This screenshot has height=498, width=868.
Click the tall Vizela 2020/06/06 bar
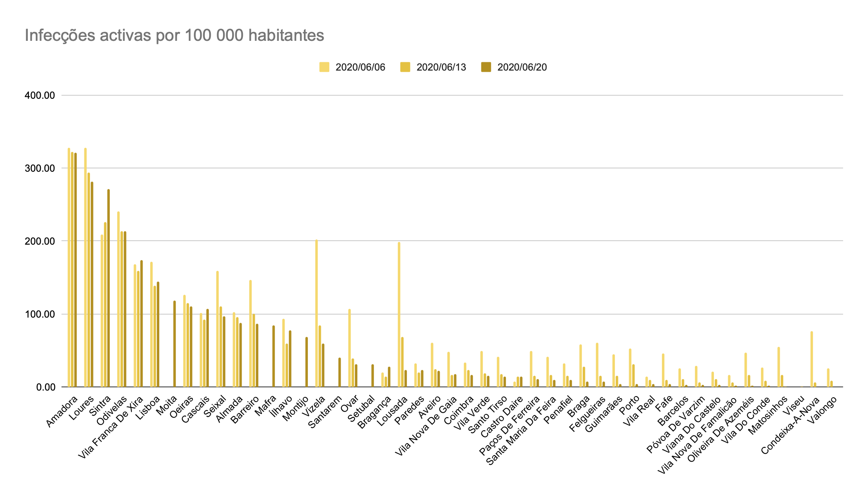pos(317,313)
